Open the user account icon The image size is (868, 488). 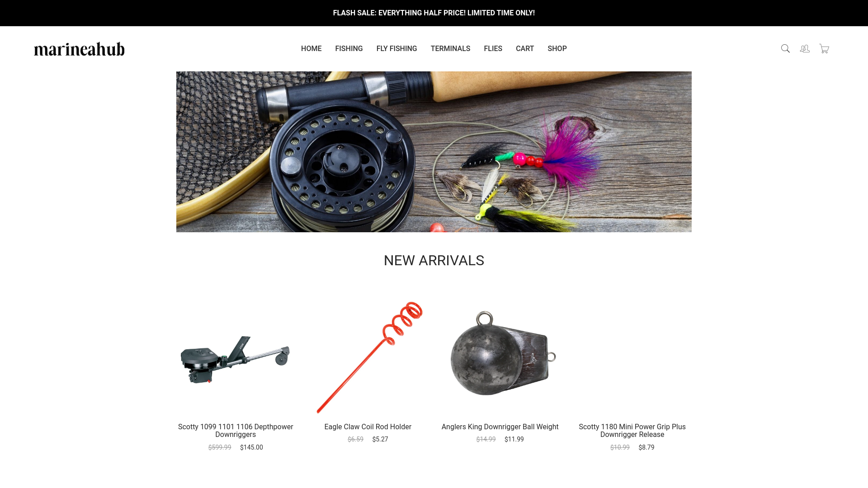point(805,49)
